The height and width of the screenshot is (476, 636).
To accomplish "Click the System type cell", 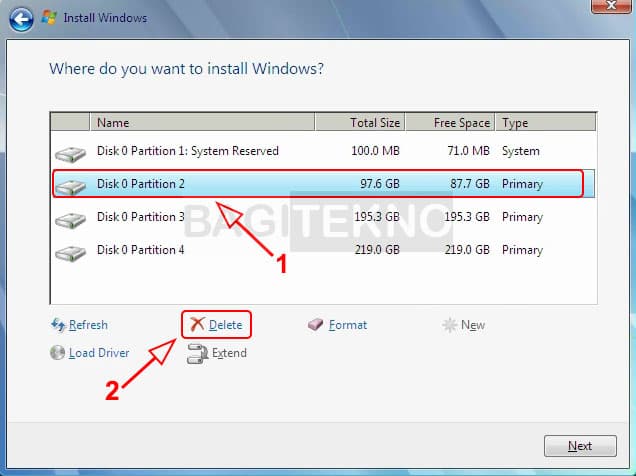I will [x=521, y=151].
